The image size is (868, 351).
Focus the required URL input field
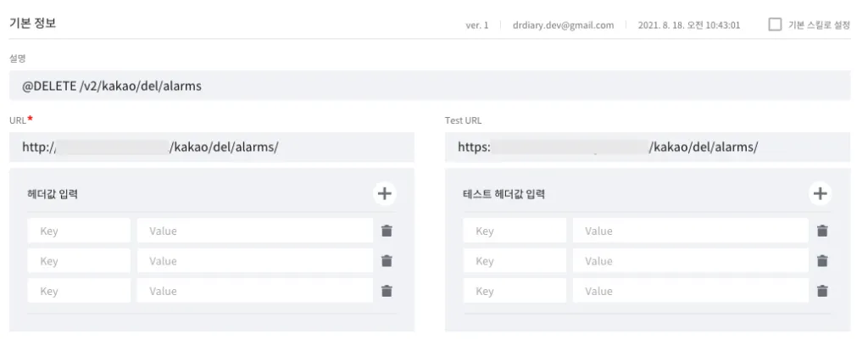pos(212,147)
